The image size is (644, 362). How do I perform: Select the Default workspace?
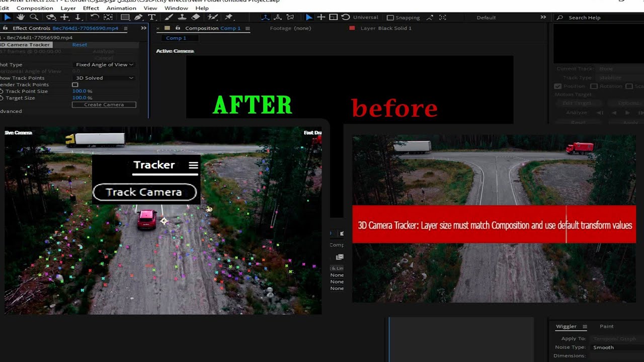click(486, 18)
